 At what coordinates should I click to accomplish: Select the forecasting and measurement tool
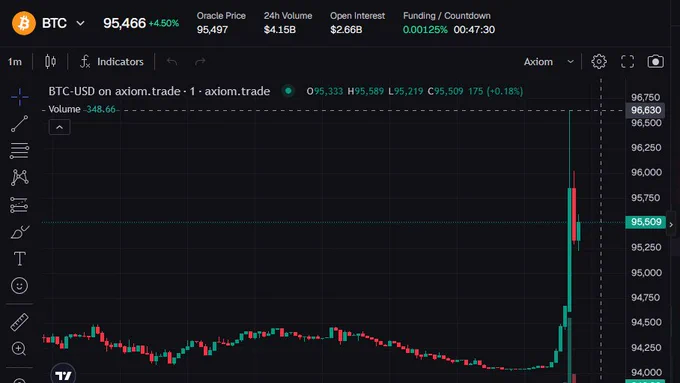click(19, 205)
